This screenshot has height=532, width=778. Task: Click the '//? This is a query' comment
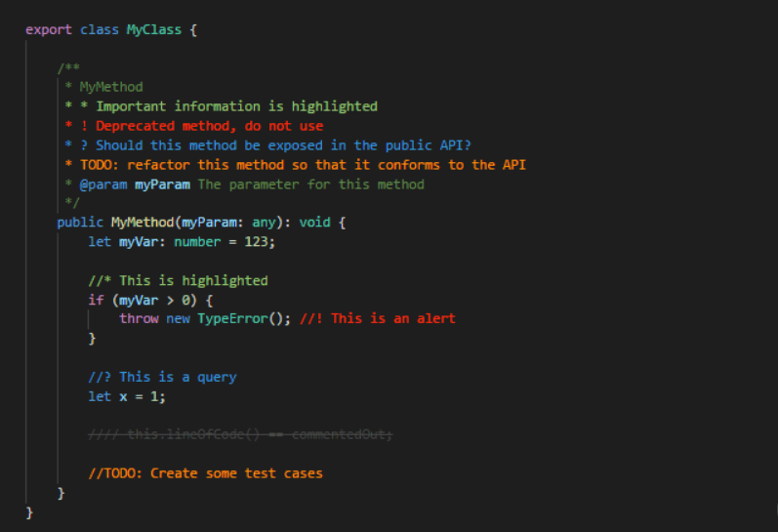click(162, 377)
